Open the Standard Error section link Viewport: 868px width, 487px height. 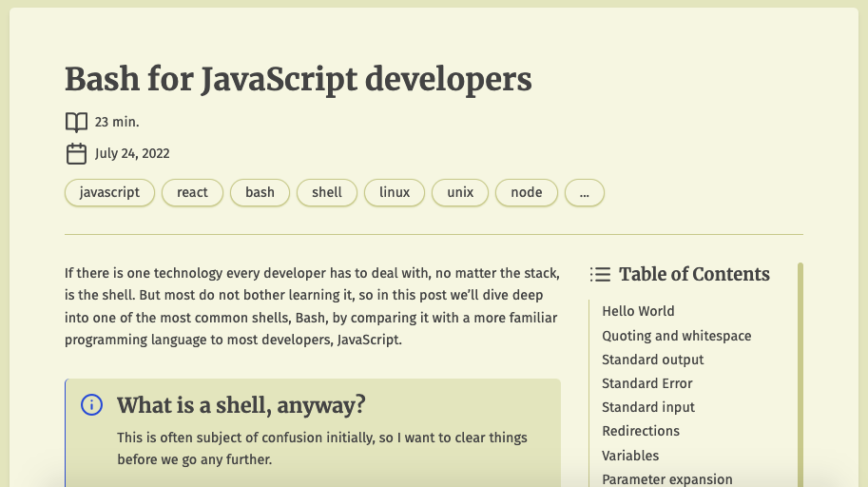coord(647,383)
